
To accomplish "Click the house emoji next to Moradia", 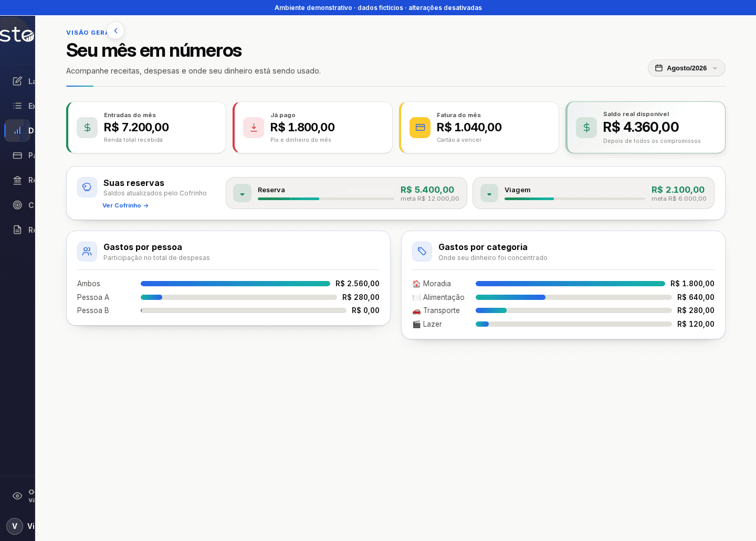I will 416,284.
